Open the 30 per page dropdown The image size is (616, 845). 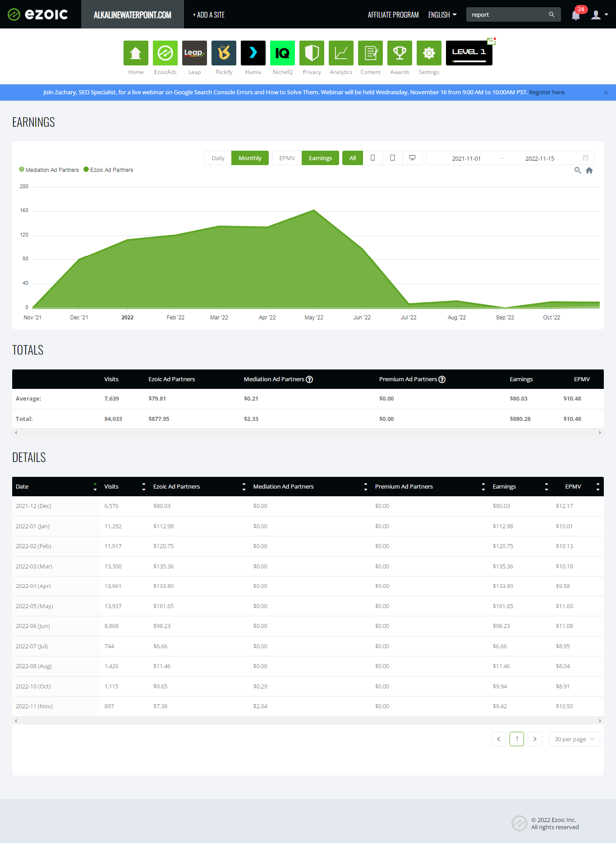[x=575, y=739]
